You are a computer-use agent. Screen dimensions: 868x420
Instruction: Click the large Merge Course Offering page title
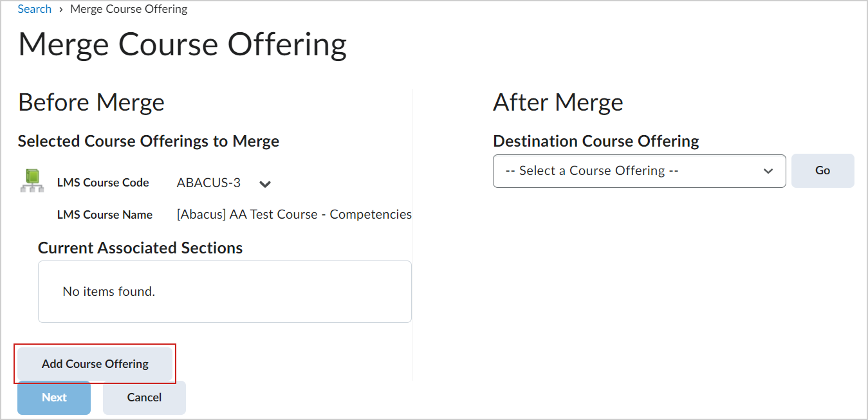click(183, 45)
